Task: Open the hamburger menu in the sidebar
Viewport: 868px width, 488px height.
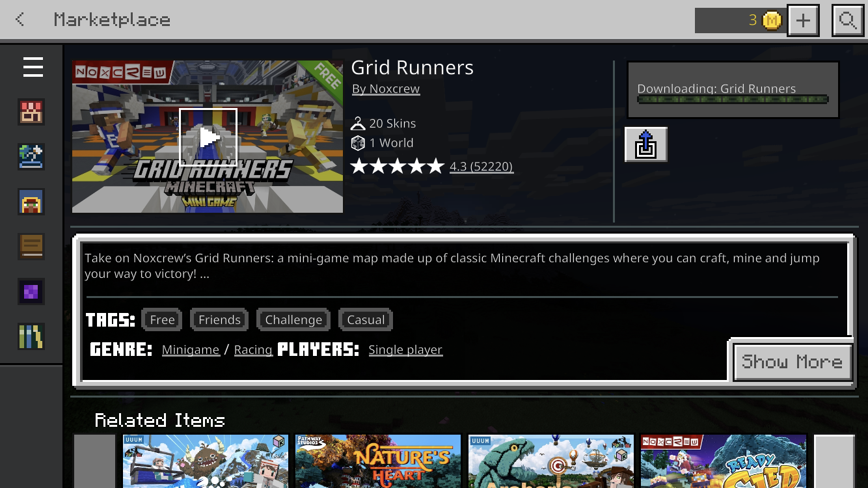Action: click(x=33, y=67)
